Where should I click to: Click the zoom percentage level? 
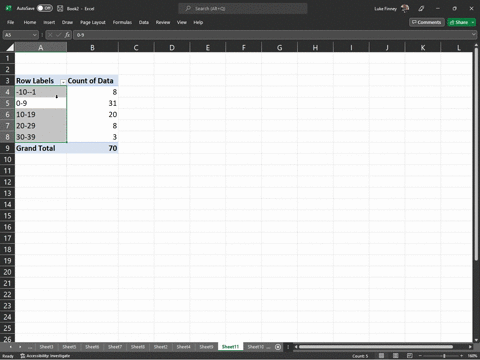coord(472,356)
